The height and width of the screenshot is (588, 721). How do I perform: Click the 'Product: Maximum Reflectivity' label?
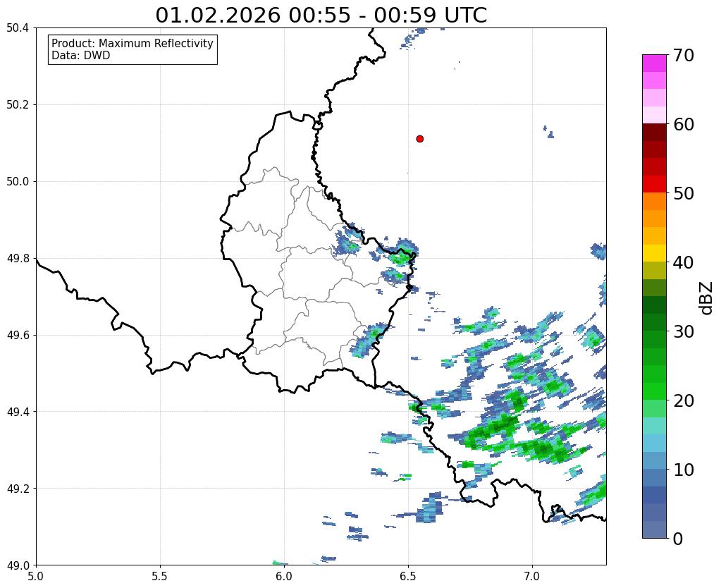133,43
